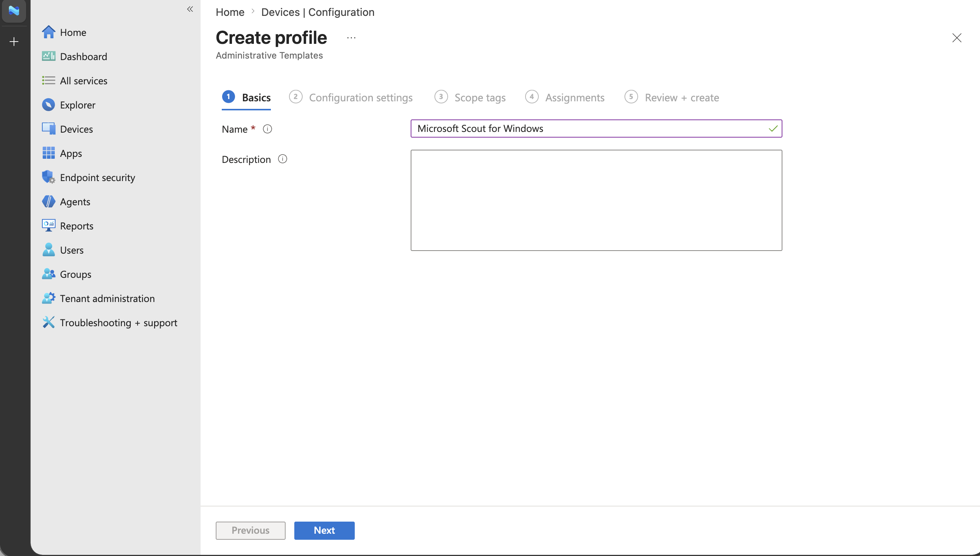Viewport: 980px width, 556px height.
Task: Open the Explorer compass icon
Action: (48, 105)
